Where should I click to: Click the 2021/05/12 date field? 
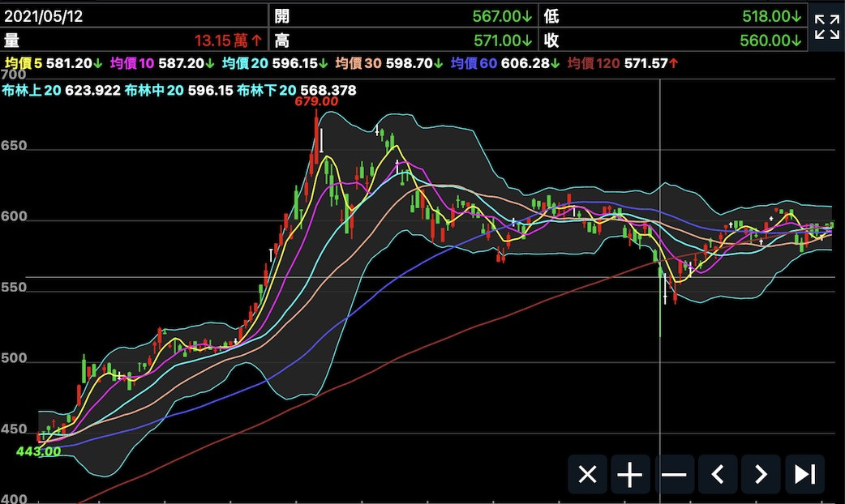[x=44, y=15]
